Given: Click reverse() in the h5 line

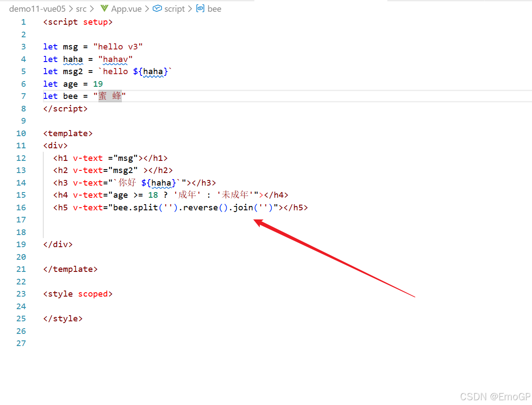Looking at the screenshot, I should [x=206, y=208].
